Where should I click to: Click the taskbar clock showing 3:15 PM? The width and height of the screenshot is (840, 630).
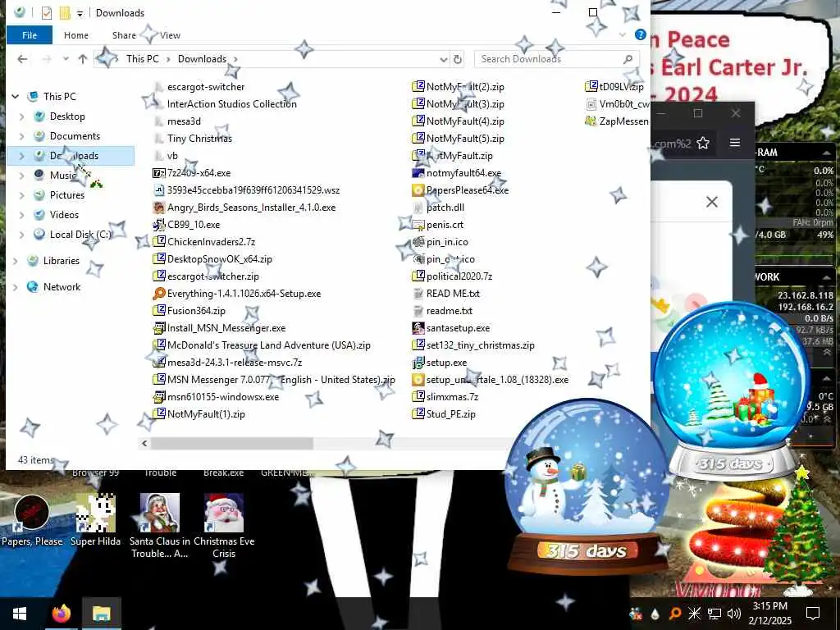coord(769,614)
